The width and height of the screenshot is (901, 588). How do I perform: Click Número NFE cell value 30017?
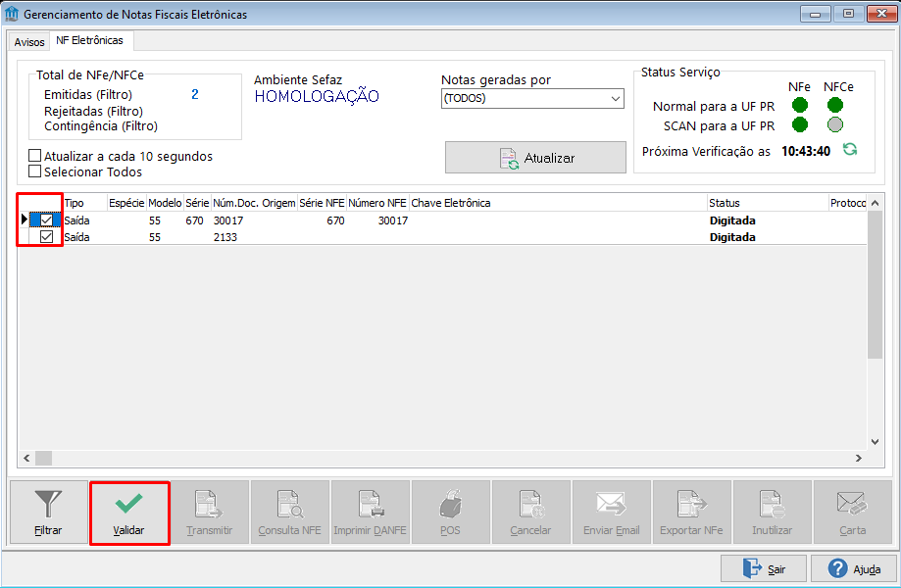[393, 220]
